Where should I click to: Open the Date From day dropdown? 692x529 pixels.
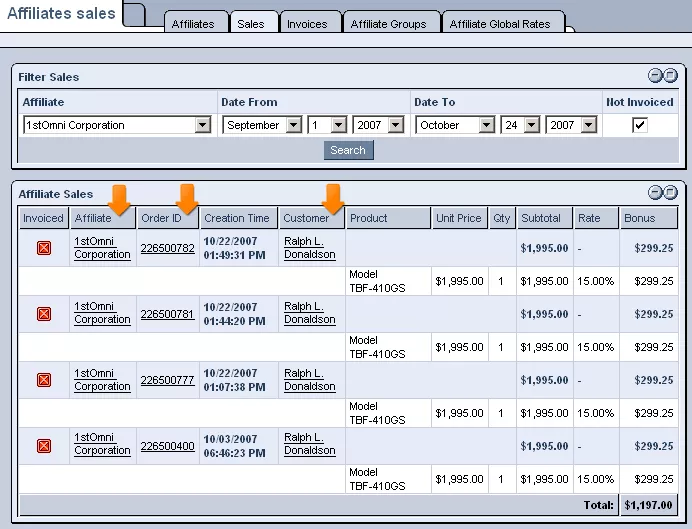click(x=327, y=125)
